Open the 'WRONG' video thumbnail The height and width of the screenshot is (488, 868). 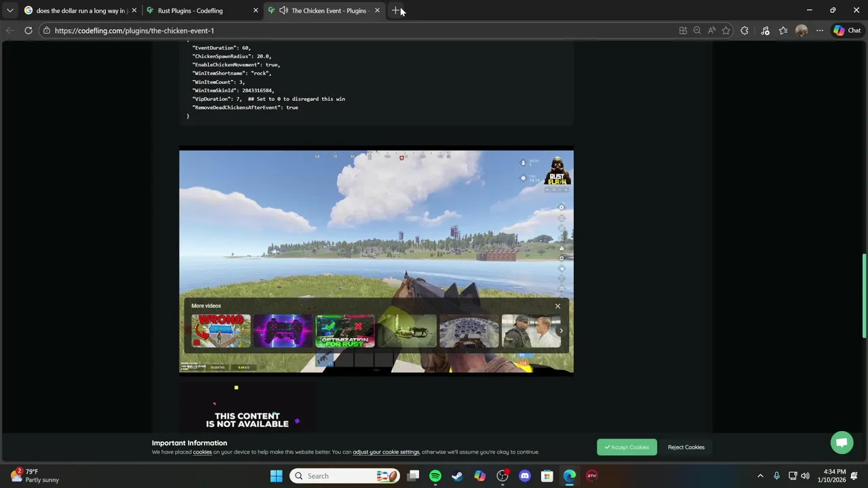(221, 331)
